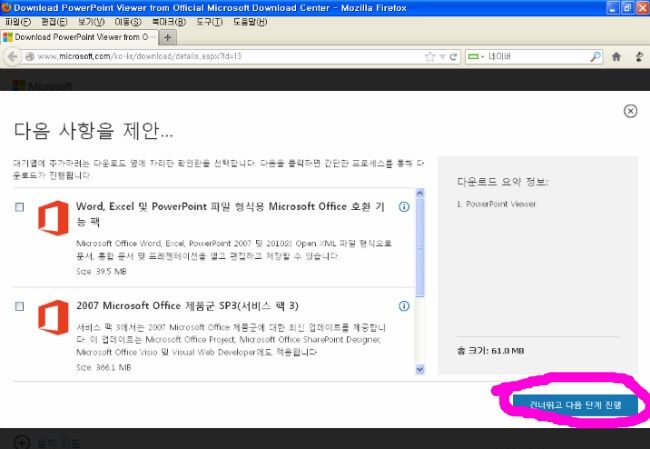
Task: Open the 도움말(H) menu
Action: click(x=250, y=22)
